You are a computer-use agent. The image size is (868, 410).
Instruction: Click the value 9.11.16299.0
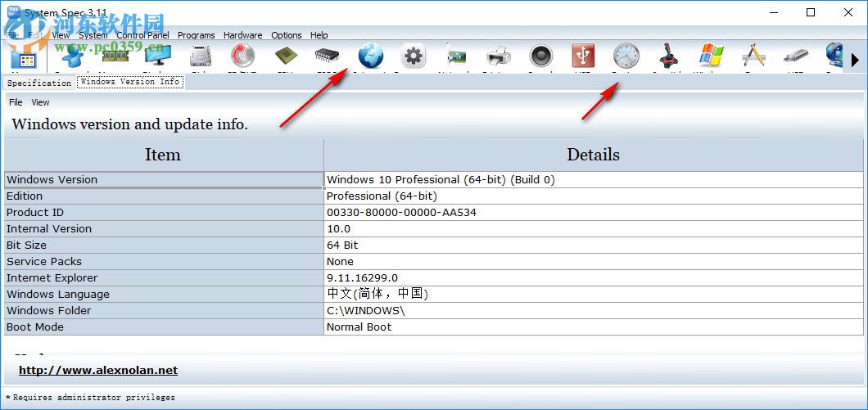click(362, 277)
